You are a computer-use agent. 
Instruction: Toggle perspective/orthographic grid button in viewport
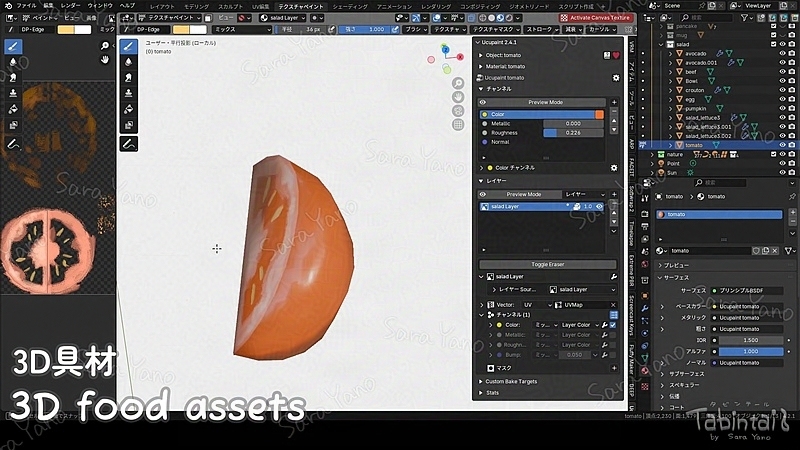click(458, 124)
